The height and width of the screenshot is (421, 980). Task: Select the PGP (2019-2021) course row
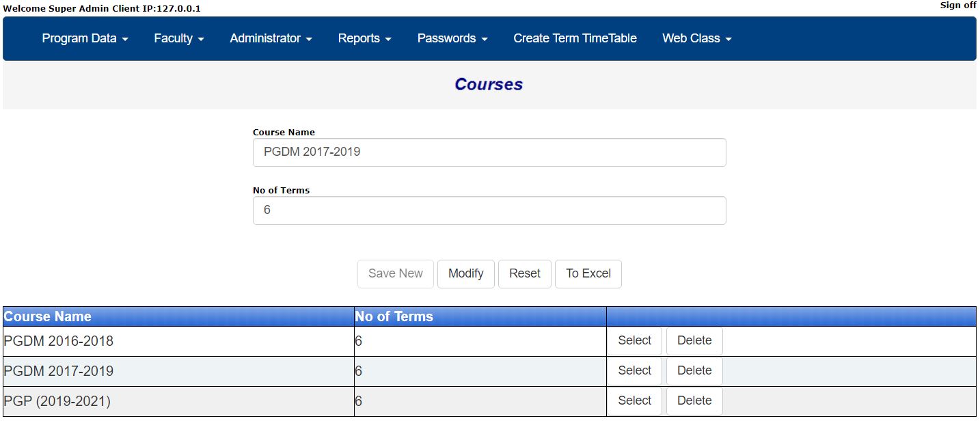[634, 400]
